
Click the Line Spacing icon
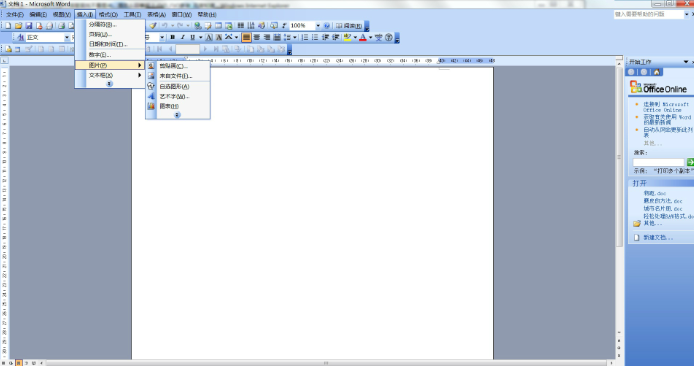pyautogui.click(x=287, y=37)
